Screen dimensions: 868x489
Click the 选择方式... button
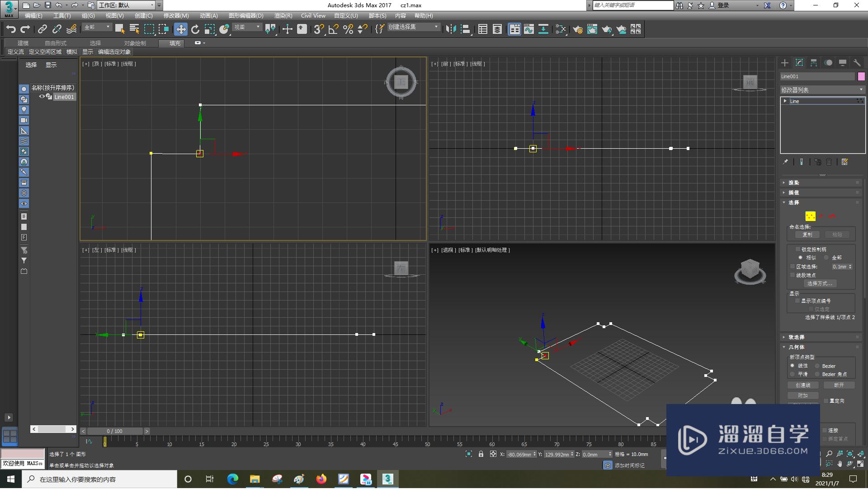820,283
